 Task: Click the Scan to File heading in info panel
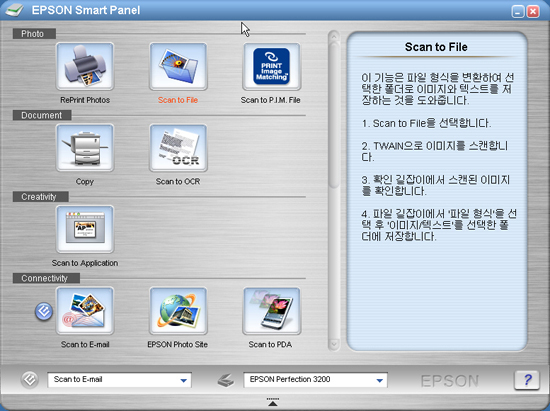point(436,47)
